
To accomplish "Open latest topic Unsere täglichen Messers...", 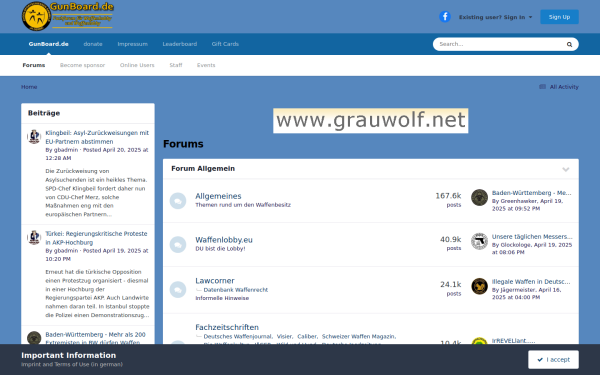I will pos(532,236).
